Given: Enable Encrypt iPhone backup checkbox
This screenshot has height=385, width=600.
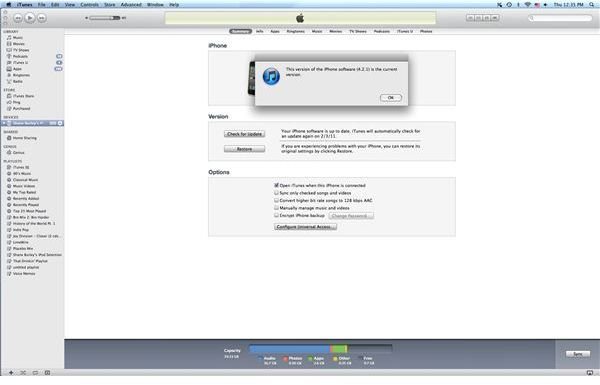Looking at the screenshot, I should 276,215.
